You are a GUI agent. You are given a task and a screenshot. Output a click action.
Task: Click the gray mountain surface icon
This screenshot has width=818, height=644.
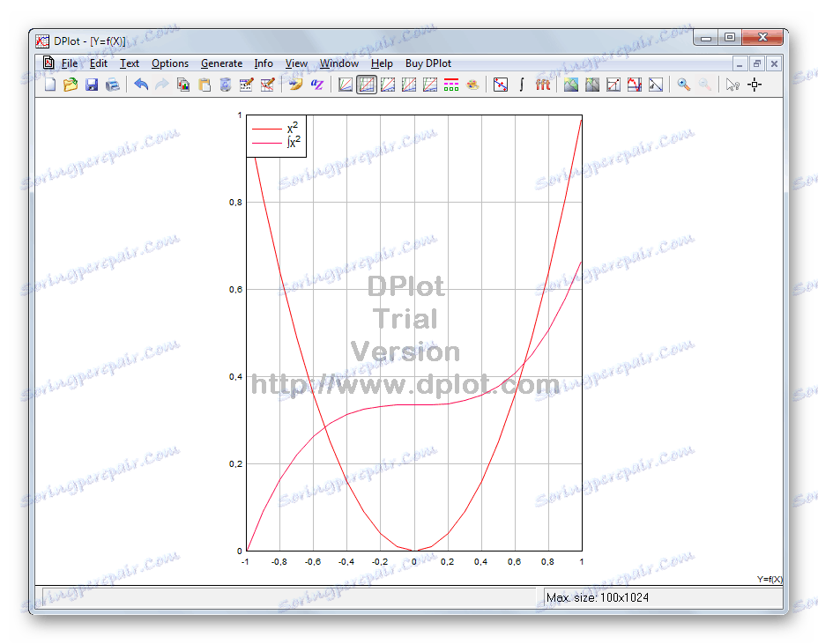point(592,85)
